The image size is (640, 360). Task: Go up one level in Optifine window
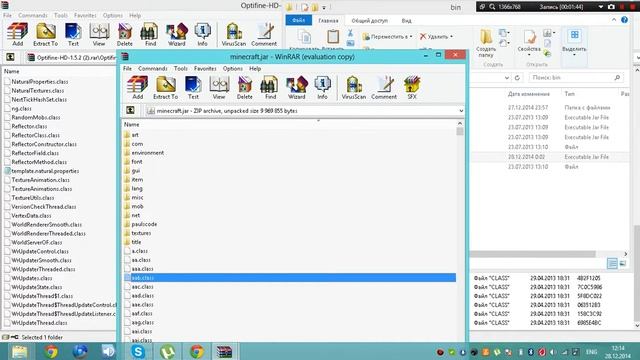point(10,57)
